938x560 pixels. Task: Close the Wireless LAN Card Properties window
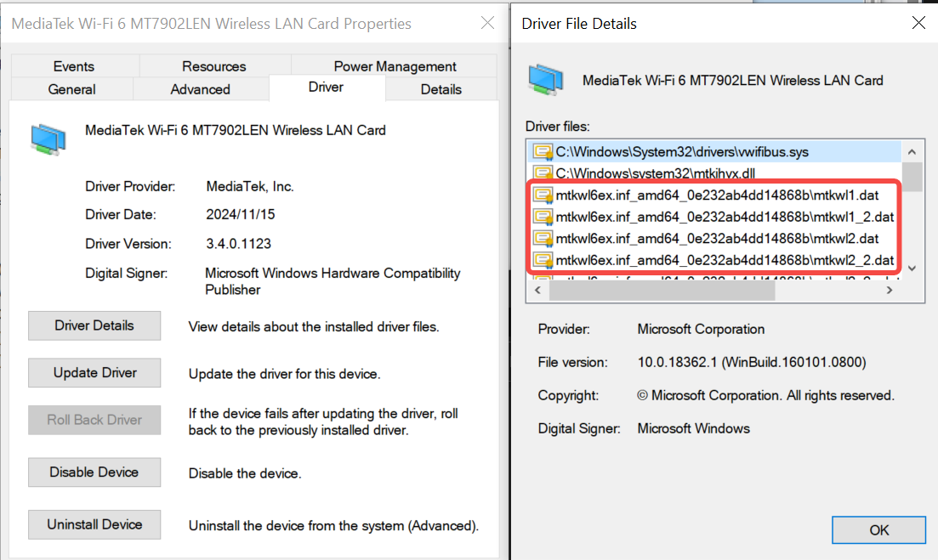coord(487,23)
